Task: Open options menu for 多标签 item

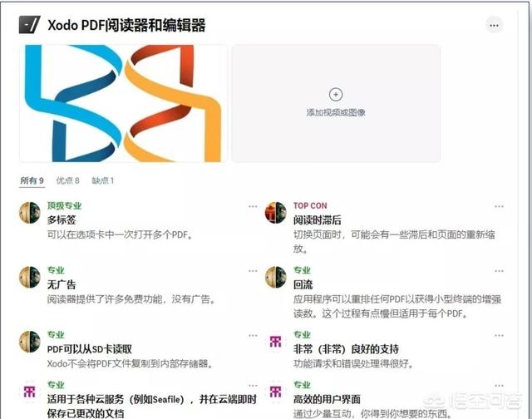Action: (x=253, y=206)
